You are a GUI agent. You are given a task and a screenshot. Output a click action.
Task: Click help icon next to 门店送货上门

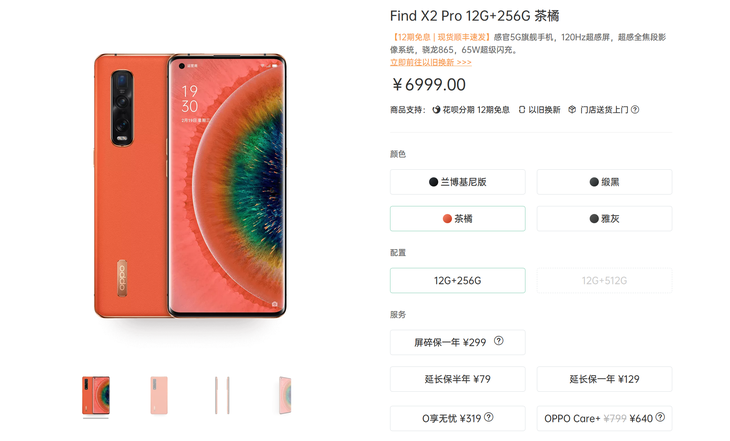(x=635, y=109)
